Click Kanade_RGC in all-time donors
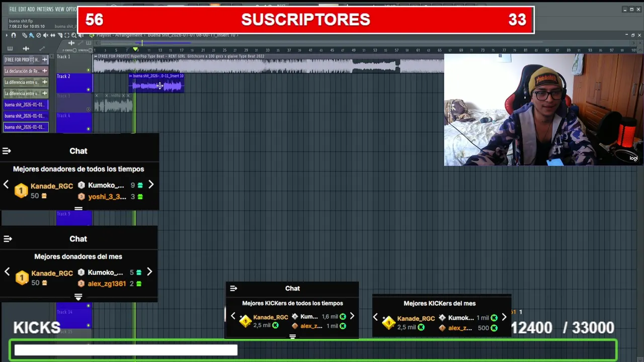Image resolution: width=644 pixels, height=362 pixels. (52, 186)
